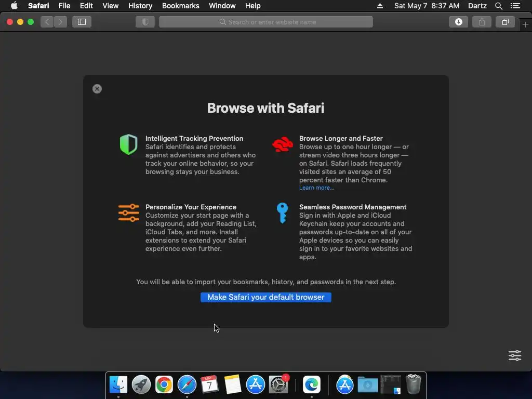This screenshot has width=532, height=399.
Task: Open Calendar from the Dock
Action: tap(209, 384)
